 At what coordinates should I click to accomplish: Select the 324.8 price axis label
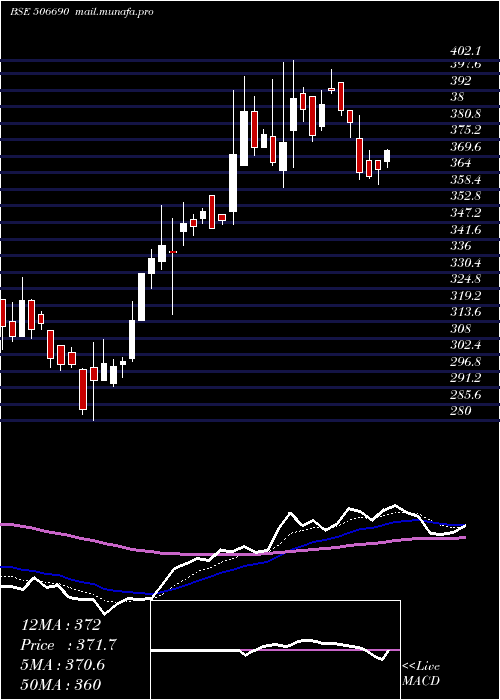pyautogui.click(x=466, y=279)
